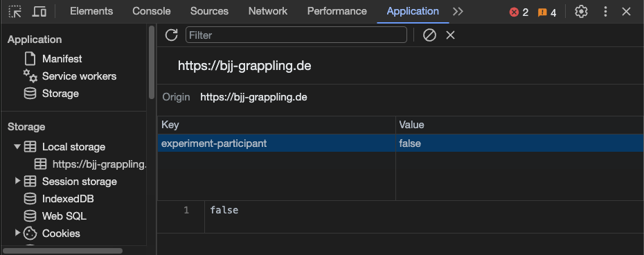644x255 pixels.
Task: Switch to the Network tab
Action: [268, 11]
